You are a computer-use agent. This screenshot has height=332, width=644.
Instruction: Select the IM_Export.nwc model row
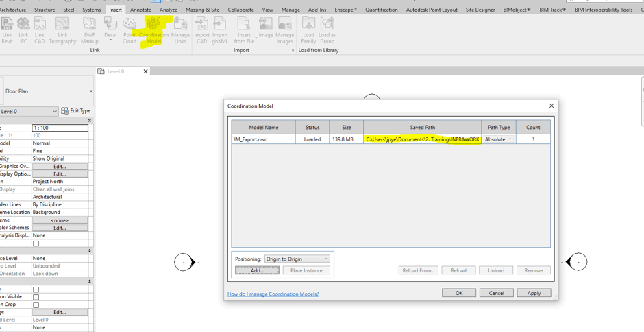[x=391, y=139]
